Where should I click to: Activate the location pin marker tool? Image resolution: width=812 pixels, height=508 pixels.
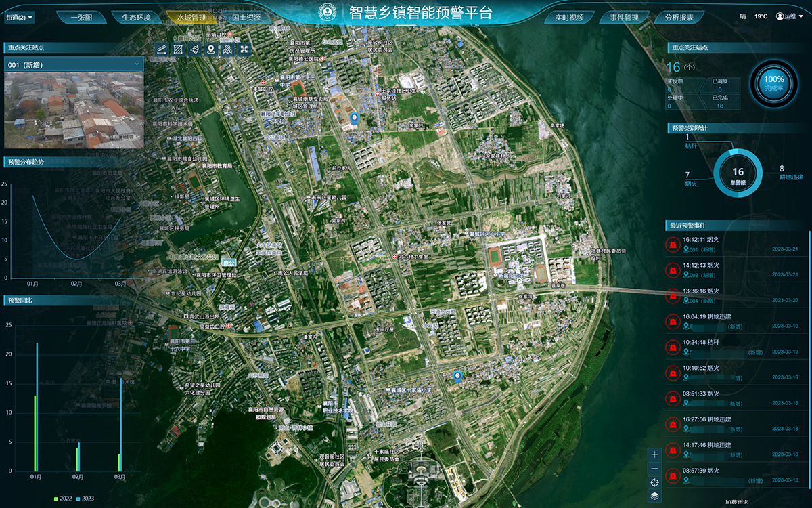(211, 49)
